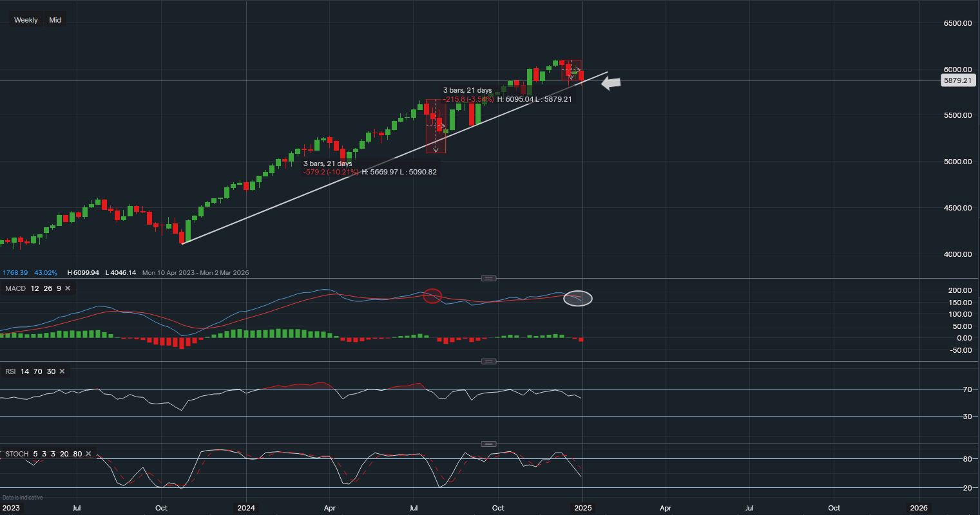980x515 pixels.
Task: Open RSI settings by clicking its 14 70 30 parameters
Action: (x=37, y=371)
